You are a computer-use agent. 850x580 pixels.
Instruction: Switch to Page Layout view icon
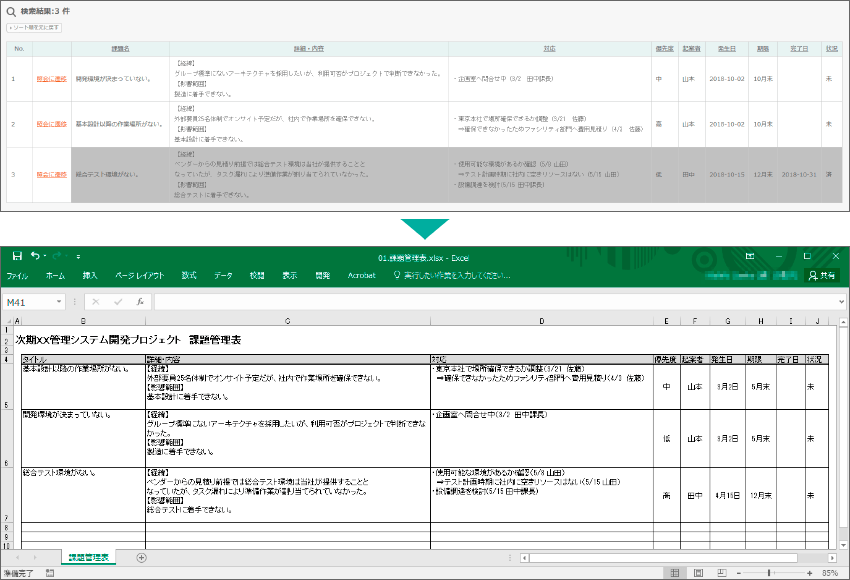tap(698, 573)
